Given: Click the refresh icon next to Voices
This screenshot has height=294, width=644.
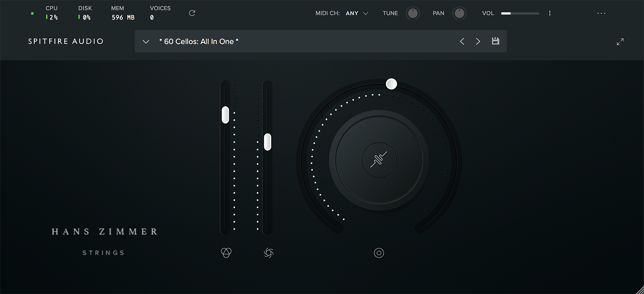Looking at the screenshot, I should point(192,13).
